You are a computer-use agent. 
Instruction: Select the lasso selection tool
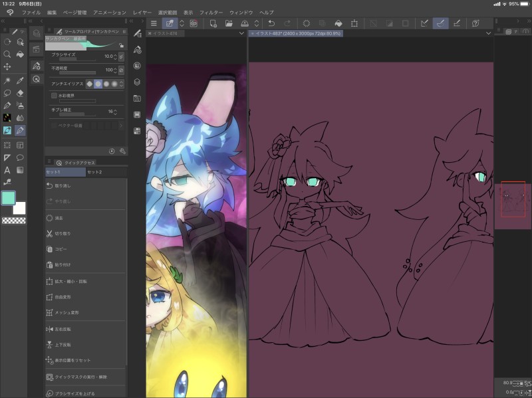[x=7, y=93]
